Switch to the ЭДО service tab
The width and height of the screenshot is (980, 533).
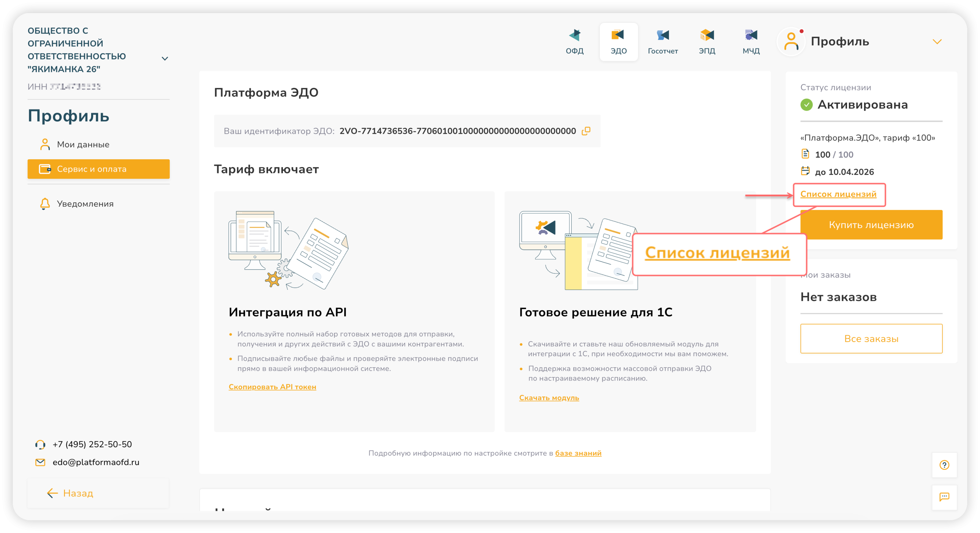[x=619, y=41]
